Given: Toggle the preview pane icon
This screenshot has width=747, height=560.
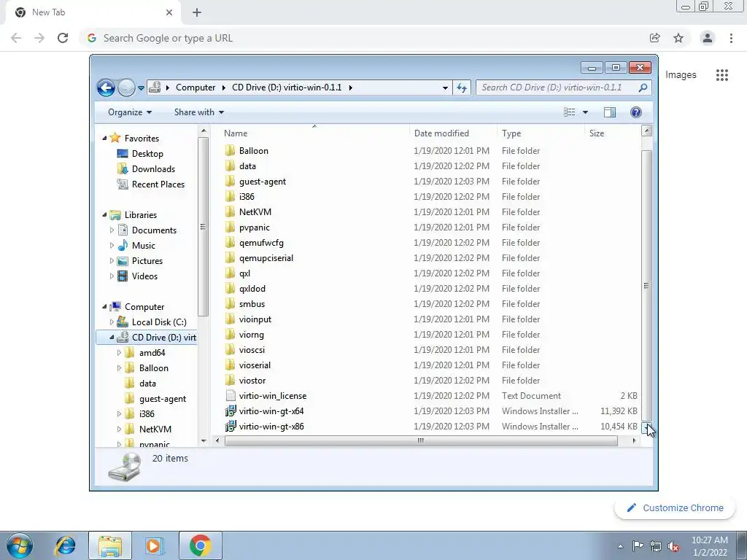Looking at the screenshot, I should tap(609, 112).
